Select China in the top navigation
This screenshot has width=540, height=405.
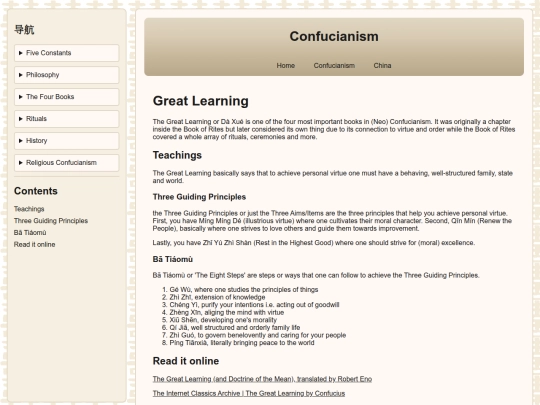(x=382, y=65)
